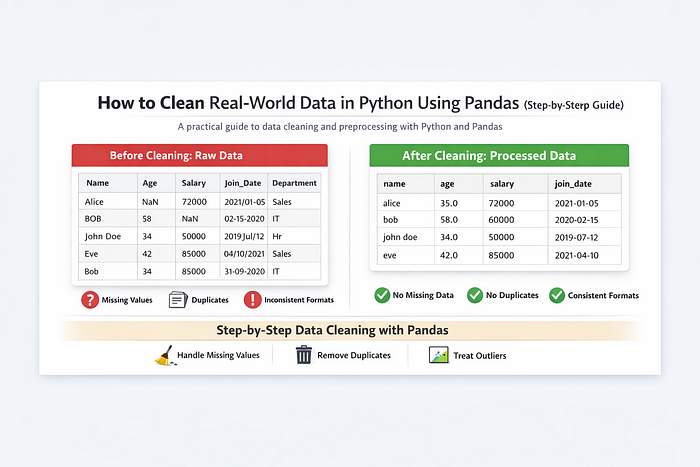Click the No Missing Data label
The image size is (700, 467).
(423, 295)
